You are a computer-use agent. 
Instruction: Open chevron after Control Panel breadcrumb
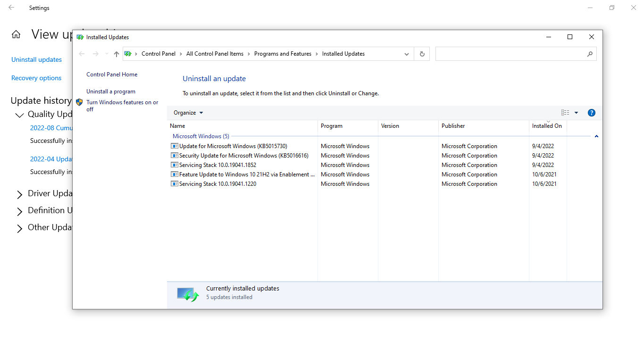181,54
